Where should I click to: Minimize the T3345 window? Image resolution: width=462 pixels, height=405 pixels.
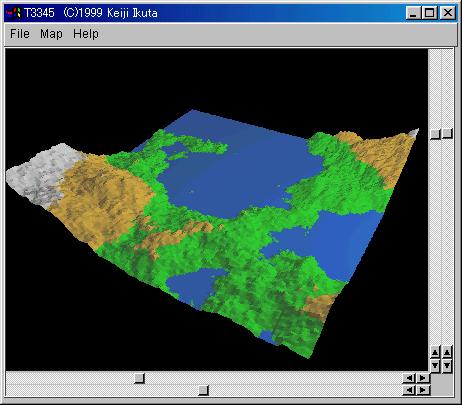click(413, 13)
